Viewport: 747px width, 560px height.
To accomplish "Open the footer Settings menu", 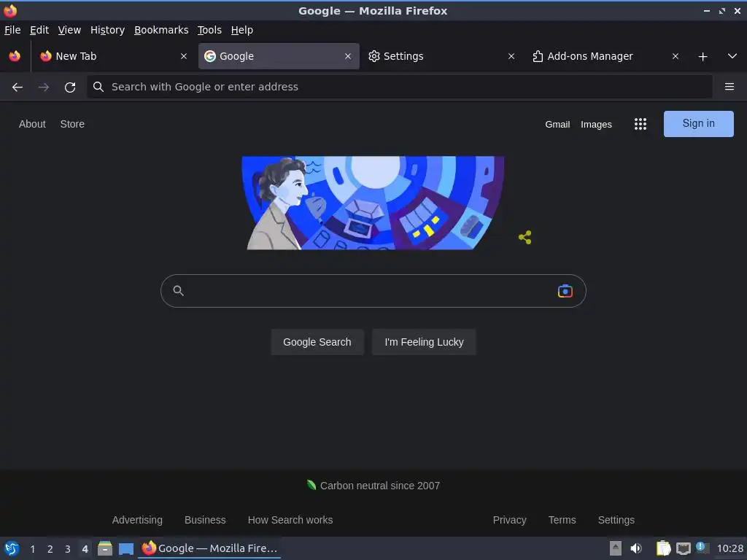I will click(x=616, y=520).
